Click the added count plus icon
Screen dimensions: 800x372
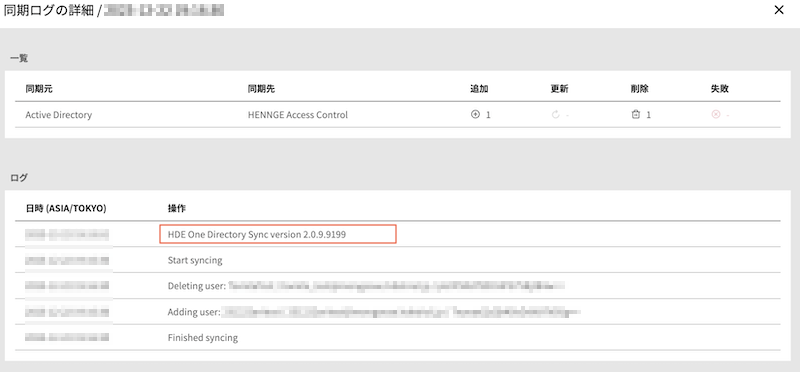475,115
